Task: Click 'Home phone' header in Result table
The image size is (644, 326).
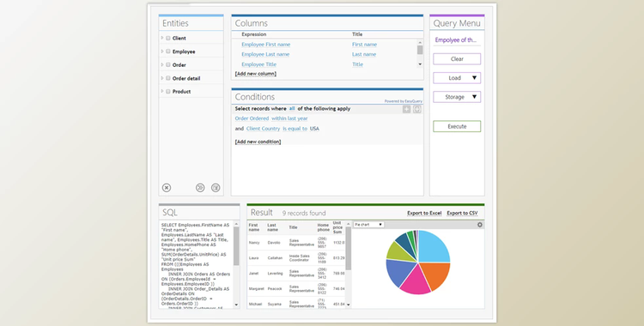Action: point(323,227)
